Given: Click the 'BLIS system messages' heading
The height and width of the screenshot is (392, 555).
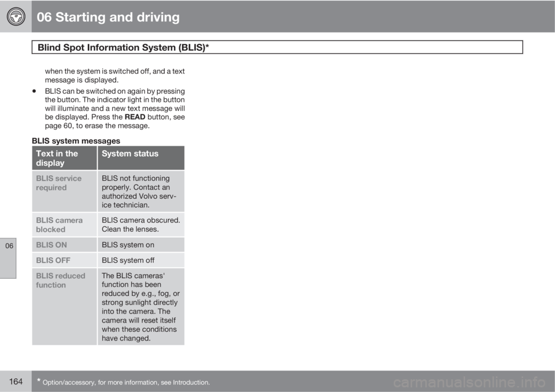Looking at the screenshot, I should (x=76, y=140).
